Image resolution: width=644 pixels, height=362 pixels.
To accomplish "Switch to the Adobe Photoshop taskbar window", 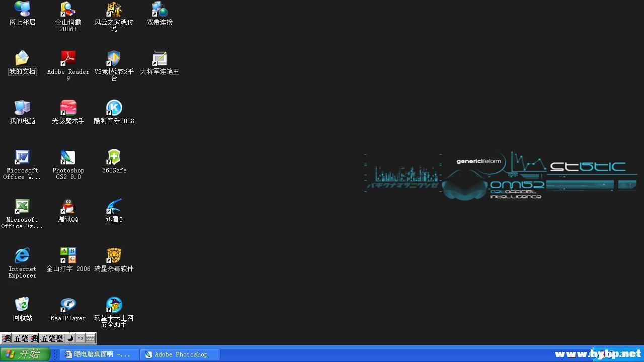I will [x=180, y=354].
